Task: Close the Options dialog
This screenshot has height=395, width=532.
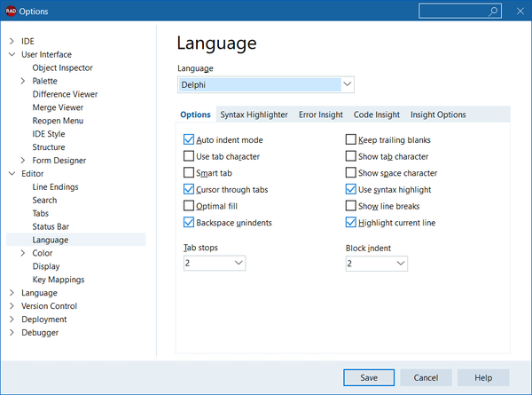Action: point(520,12)
